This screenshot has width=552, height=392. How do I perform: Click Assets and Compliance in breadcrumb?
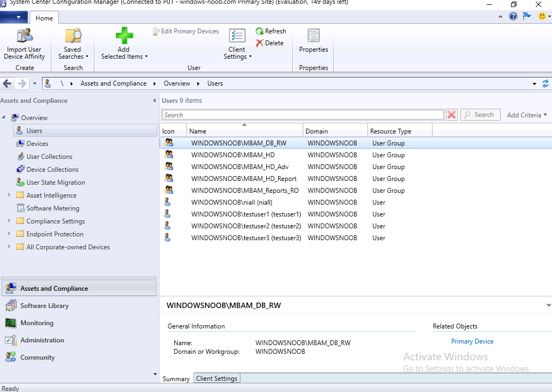click(x=113, y=83)
